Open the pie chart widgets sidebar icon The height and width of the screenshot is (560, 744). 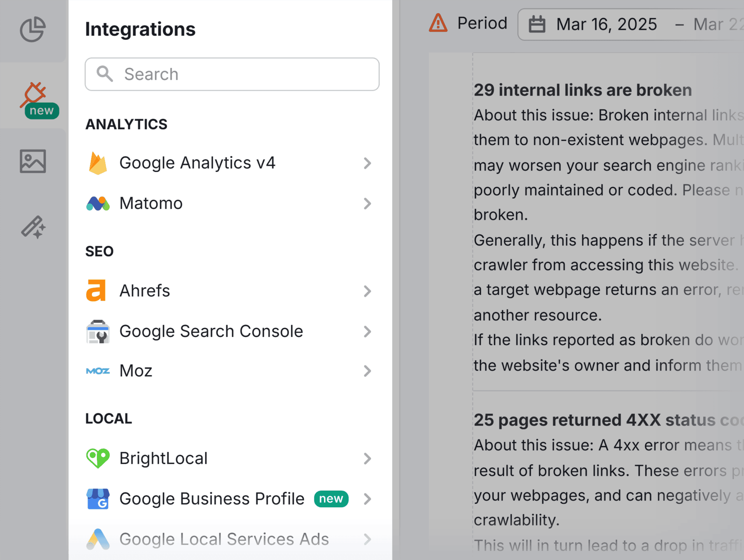[33, 29]
